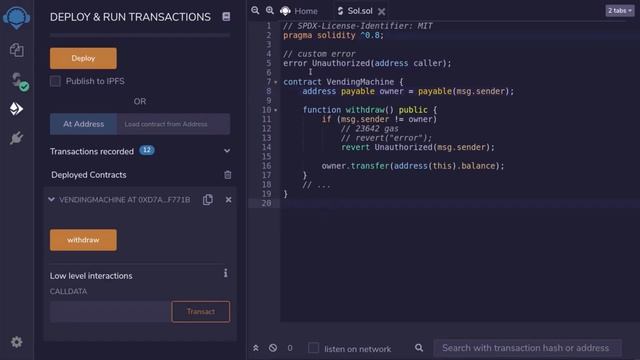
Task: Open the 2 tabs dropdown
Action: [x=620, y=11]
